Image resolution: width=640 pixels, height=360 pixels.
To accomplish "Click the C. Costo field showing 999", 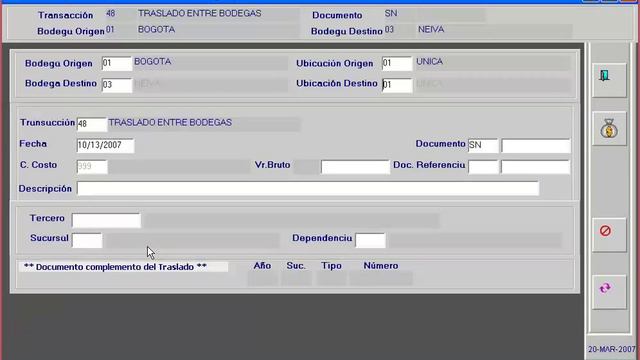I will [92, 167].
